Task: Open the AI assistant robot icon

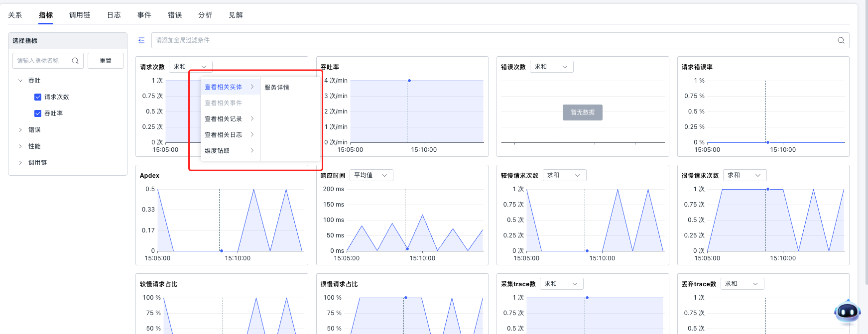Action: 847,312
